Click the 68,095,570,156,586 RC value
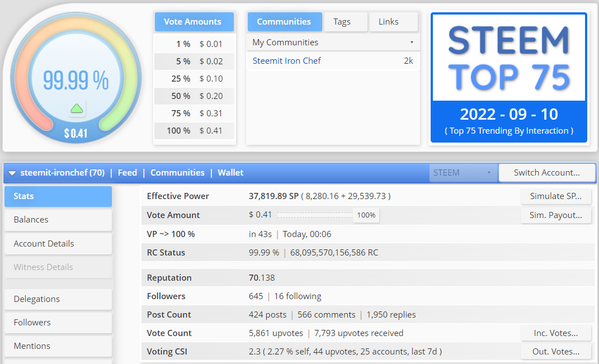Image resolution: width=599 pixels, height=364 pixels. coord(334,253)
